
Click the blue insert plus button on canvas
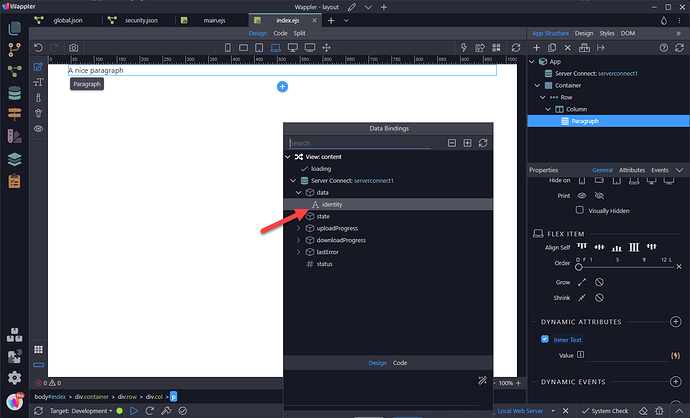tap(283, 87)
